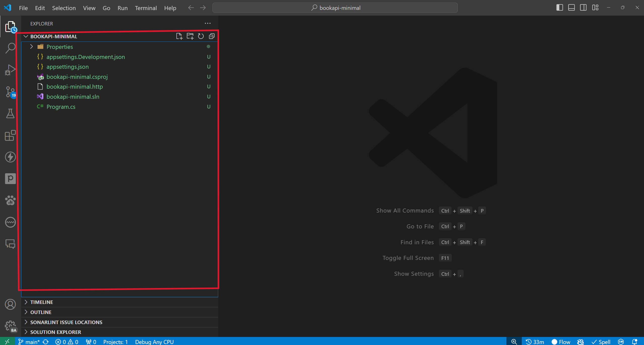The image size is (644, 345).
Task: Open the Edit menu
Action: pyautogui.click(x=40, y=8)
